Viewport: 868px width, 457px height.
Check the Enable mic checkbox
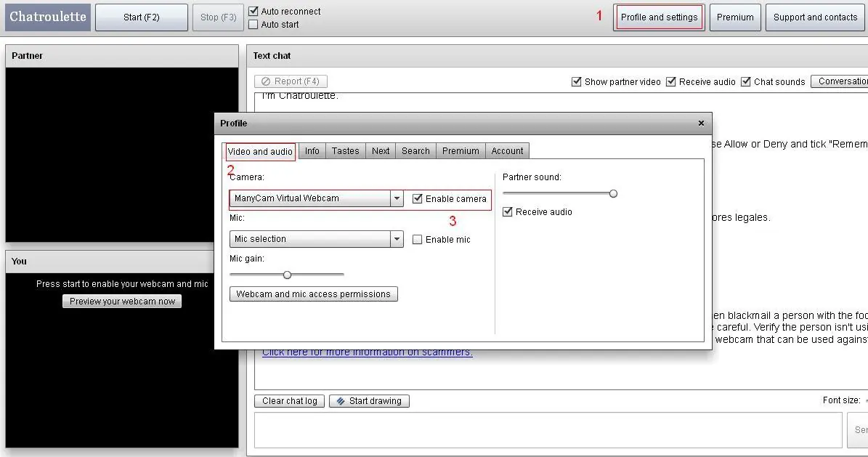click(x=418, y=239)
